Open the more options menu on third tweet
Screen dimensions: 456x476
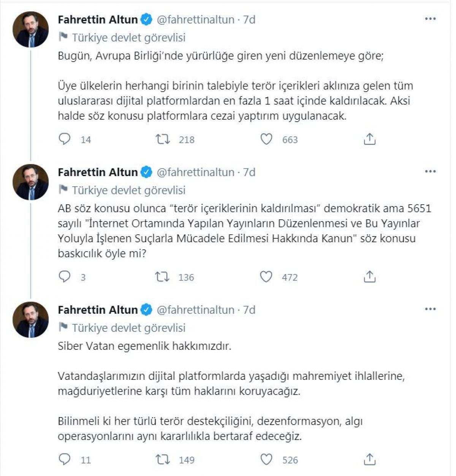coord(430,309)
